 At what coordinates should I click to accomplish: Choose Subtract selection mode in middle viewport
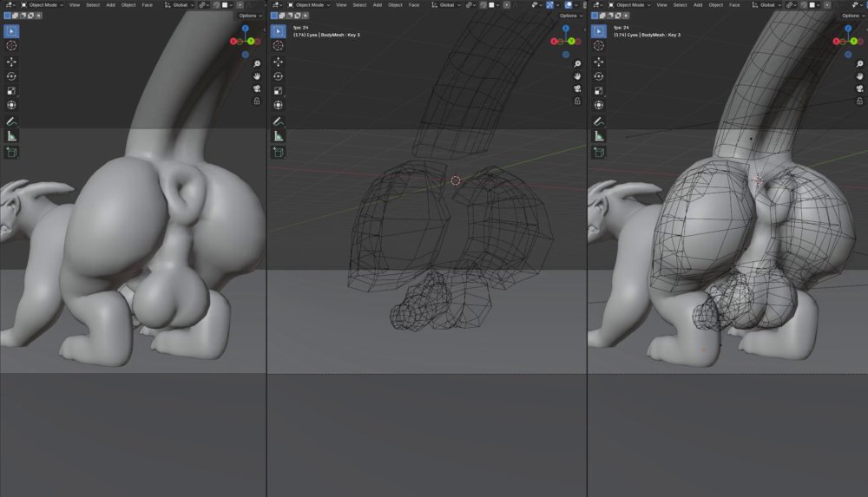[290, 16]
